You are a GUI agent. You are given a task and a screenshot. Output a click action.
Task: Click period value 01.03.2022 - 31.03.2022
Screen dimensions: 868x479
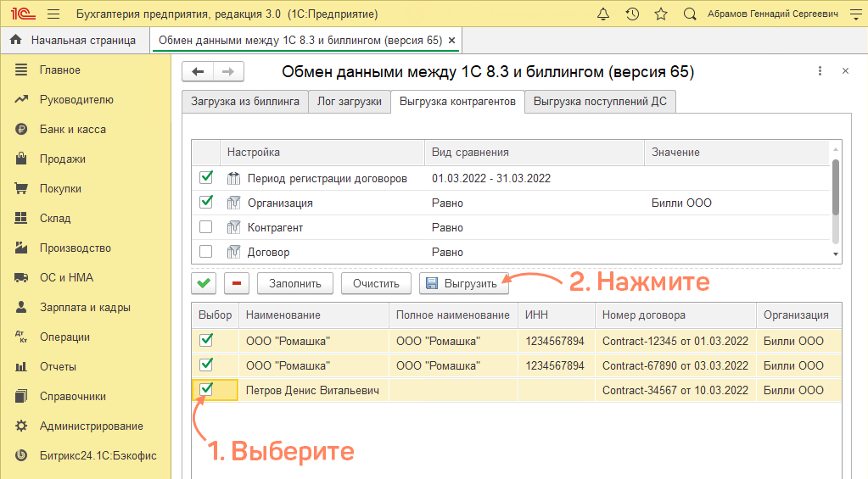(x=491, y=178)
